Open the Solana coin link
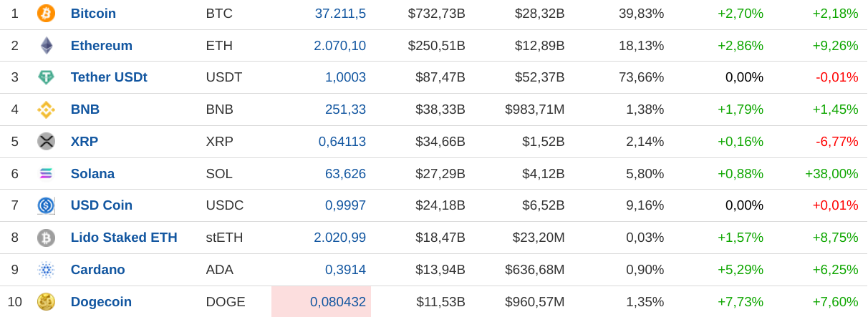Image resolution: width=868 pixels, height=317 pixels. (x=92, y=174)
